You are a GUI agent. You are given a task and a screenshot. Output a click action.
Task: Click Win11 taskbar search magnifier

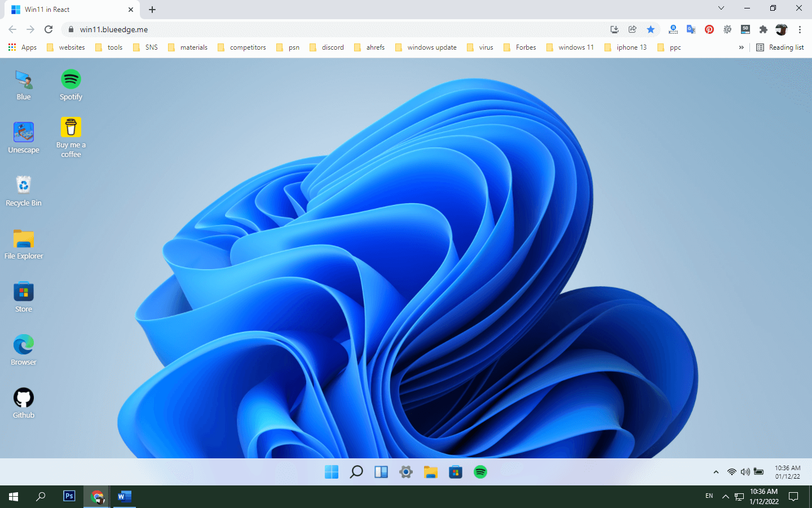coord(356,472)
